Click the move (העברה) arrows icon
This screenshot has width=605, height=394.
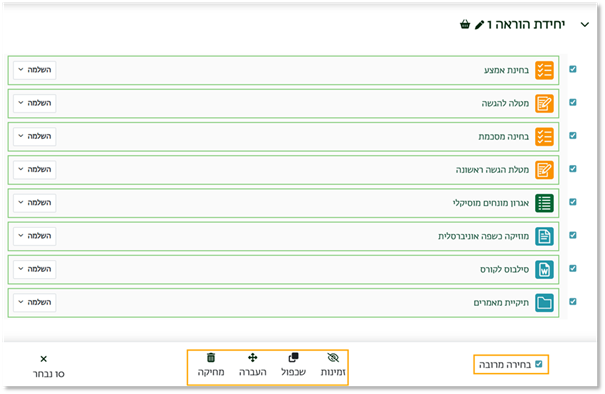point(253,358)
